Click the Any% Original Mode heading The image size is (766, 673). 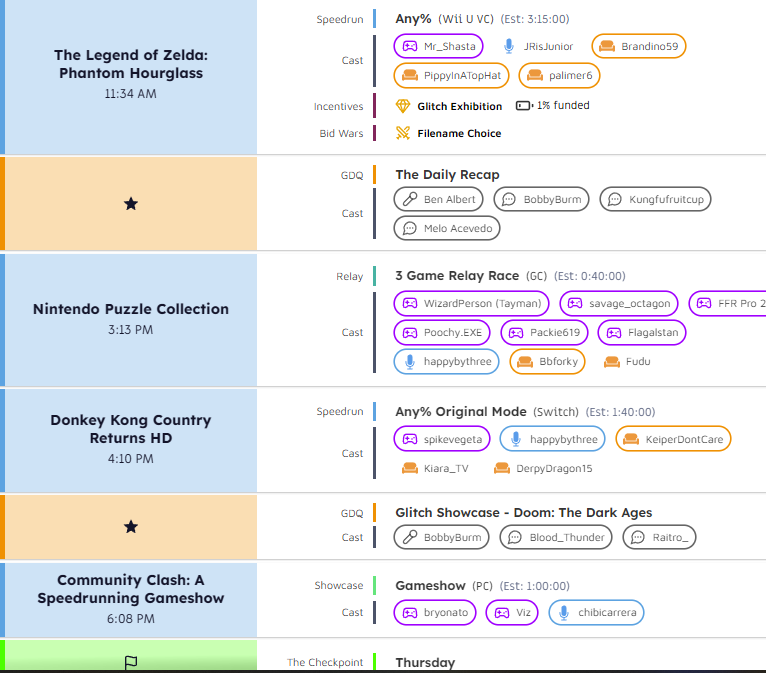tap(461, 412)
